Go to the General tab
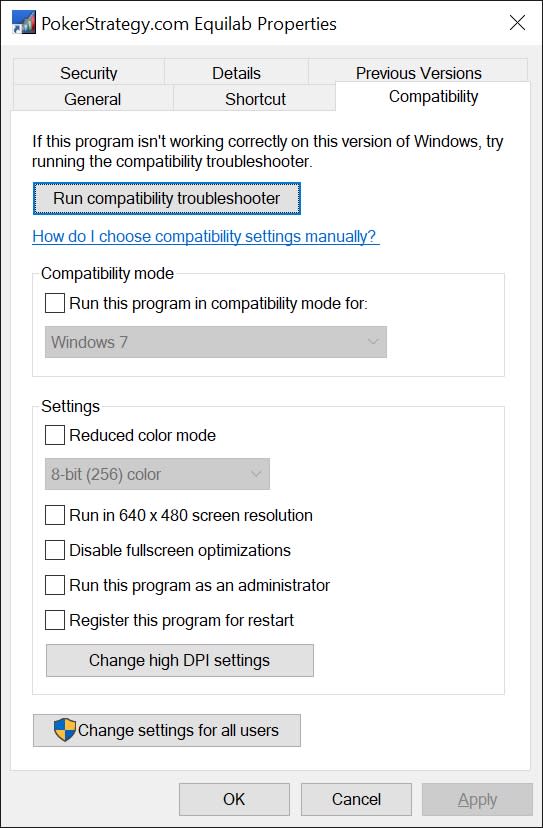The width and height of the screenshot is (543, 828). click(x=92, y=99)
